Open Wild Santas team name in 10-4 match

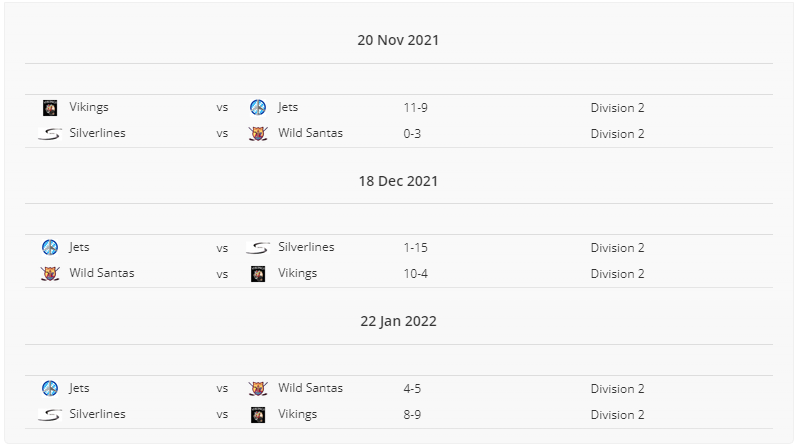point(102,273)
